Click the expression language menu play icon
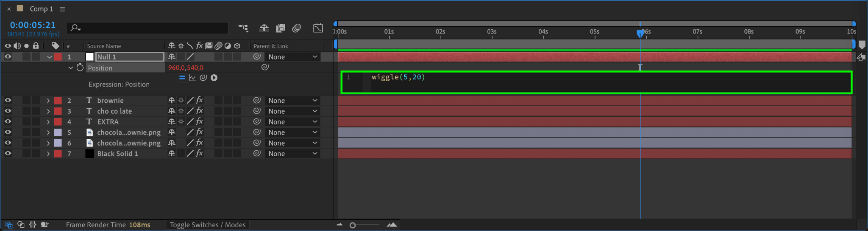The width and height of the screenshot is (868, 231). coord(214,78)
